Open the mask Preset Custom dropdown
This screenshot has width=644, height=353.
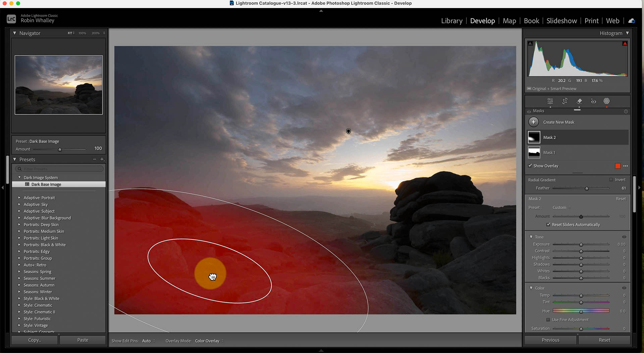coord(561,208)
